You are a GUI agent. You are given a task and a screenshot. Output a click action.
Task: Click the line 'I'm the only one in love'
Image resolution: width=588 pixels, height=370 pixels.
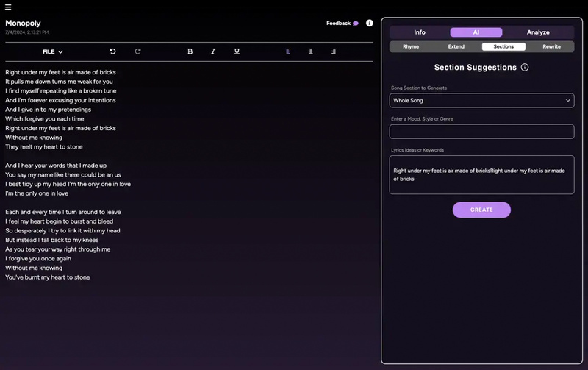point(37,193)
